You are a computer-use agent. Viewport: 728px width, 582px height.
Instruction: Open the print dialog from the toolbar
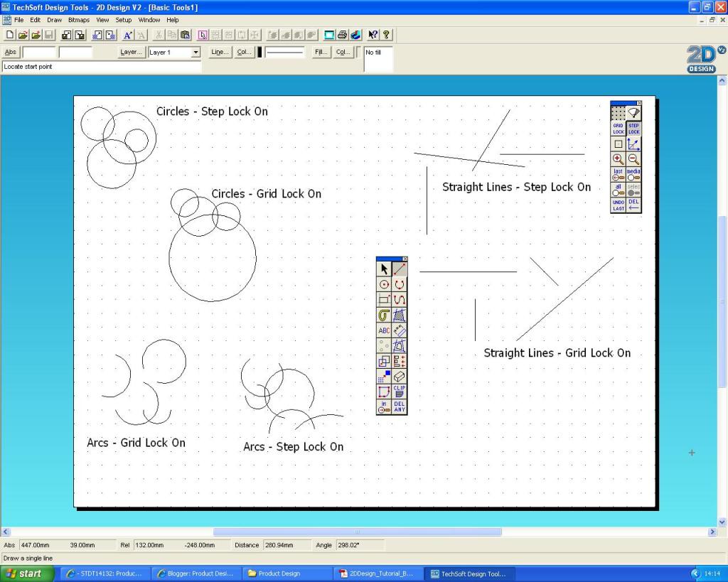(341, 34)
